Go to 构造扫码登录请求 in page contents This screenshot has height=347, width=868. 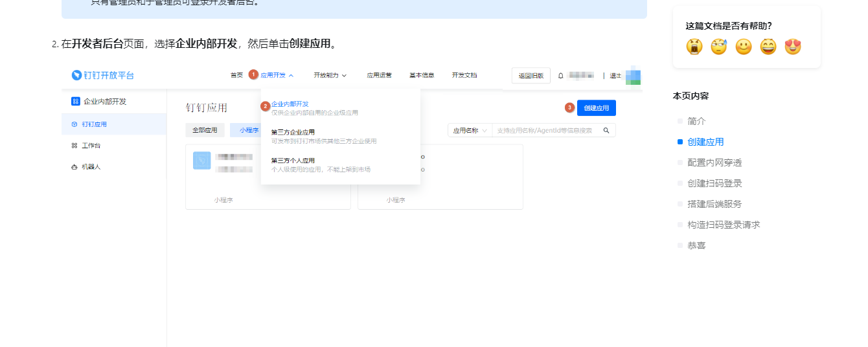click(724, 225)
